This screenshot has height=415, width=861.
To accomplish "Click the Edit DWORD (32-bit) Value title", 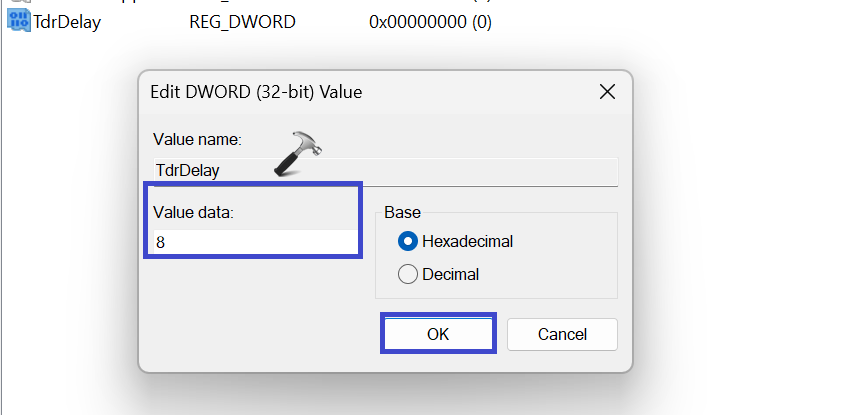I will [x=256, y=92].
